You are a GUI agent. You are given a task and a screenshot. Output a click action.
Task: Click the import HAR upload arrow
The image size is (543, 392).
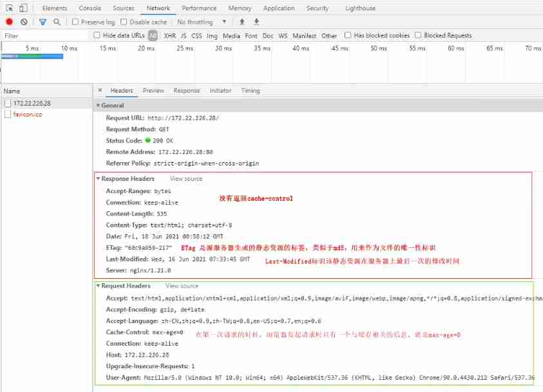[242, 22]
